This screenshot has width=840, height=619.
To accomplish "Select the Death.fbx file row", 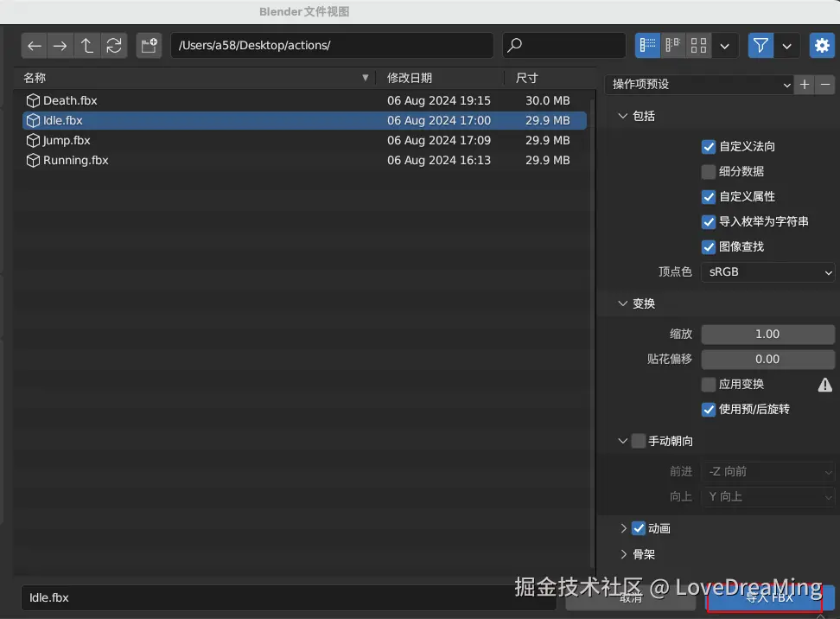I will click(304, 101).
